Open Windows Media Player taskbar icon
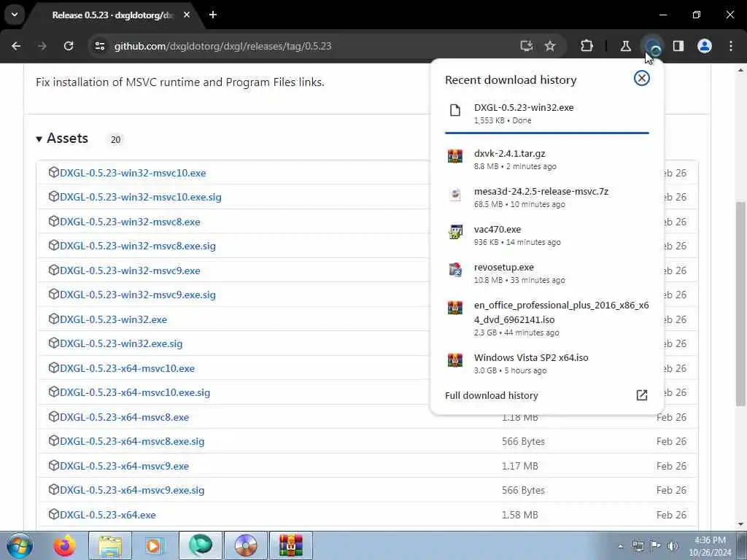 pos(153,545)
